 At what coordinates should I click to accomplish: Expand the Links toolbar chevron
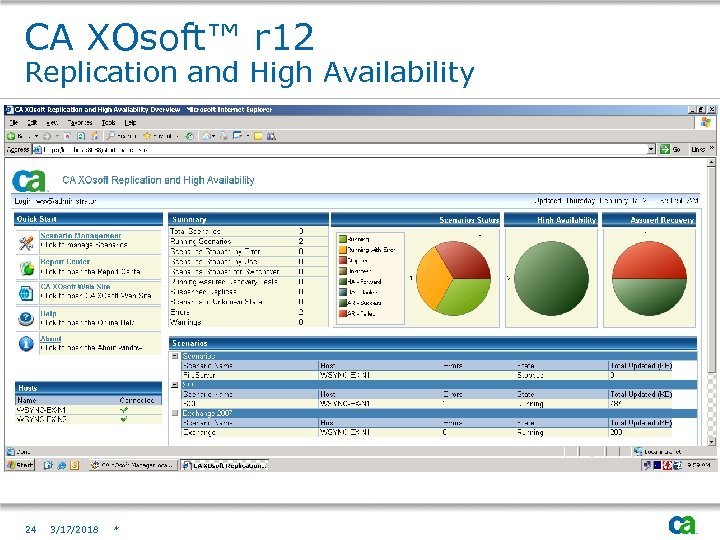pos(712,148)
